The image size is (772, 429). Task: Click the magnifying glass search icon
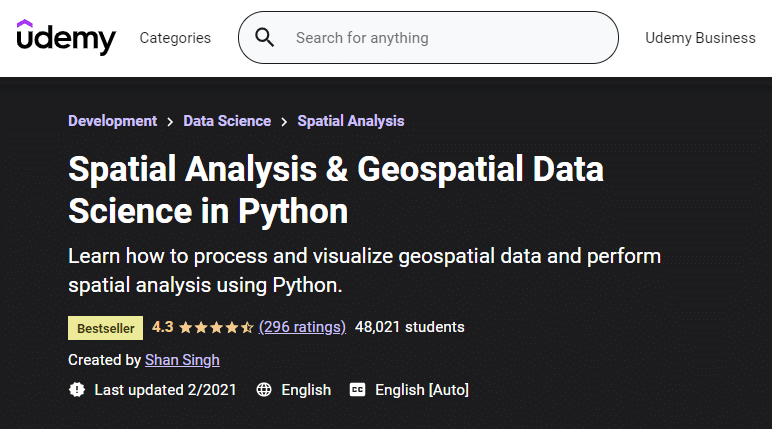(x=264, y=37)
